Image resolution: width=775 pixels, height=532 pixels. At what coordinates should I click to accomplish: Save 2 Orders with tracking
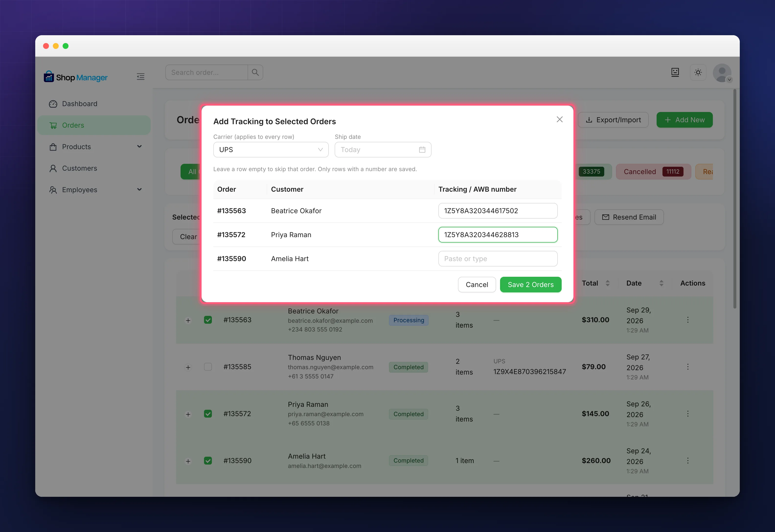tap(530, 285)
